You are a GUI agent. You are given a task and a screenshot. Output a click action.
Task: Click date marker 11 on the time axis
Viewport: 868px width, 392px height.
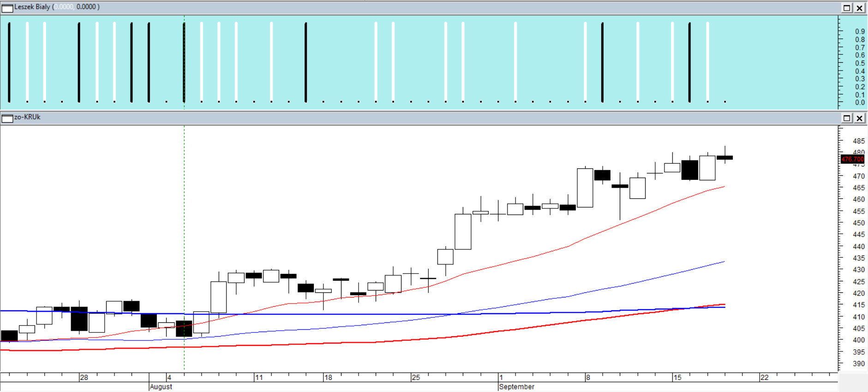pyautogui.click(x=259, y=377)
